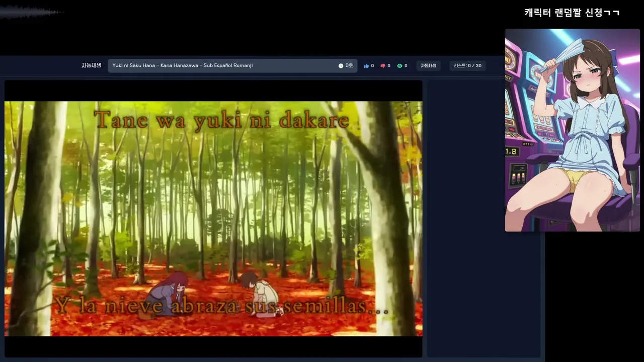Click the anime girl character image
The width and height of the screenshot is (644, 362).
pyautogui.click(x=573, y=130)
